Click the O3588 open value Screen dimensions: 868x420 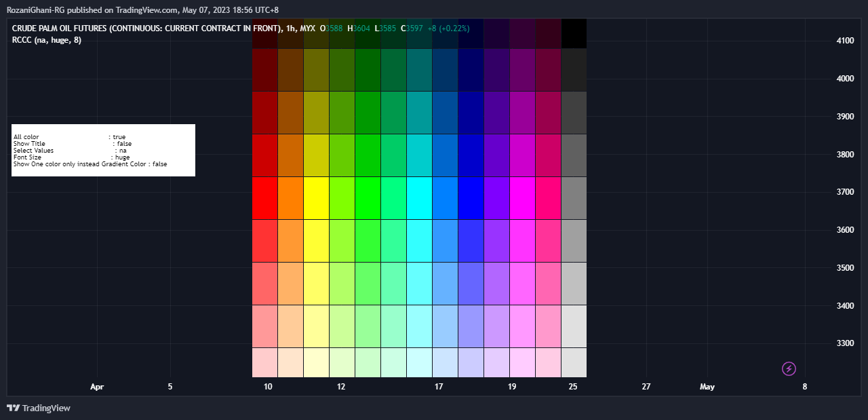[331, 28]
